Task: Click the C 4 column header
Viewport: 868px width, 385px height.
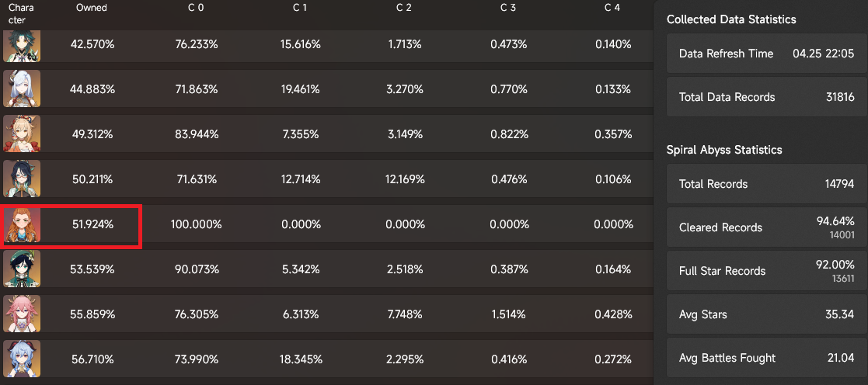Action: click(612, 8)
